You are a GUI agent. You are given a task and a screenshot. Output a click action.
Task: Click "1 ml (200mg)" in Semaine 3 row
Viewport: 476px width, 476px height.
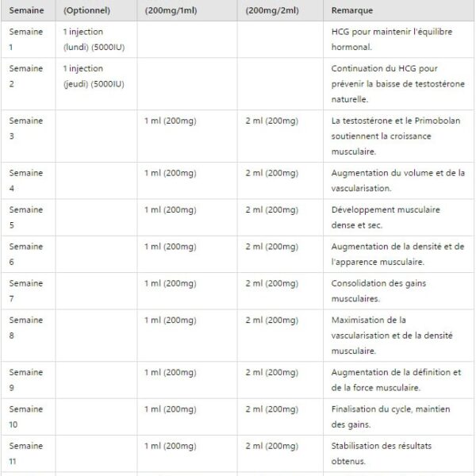tap(170, 121)
